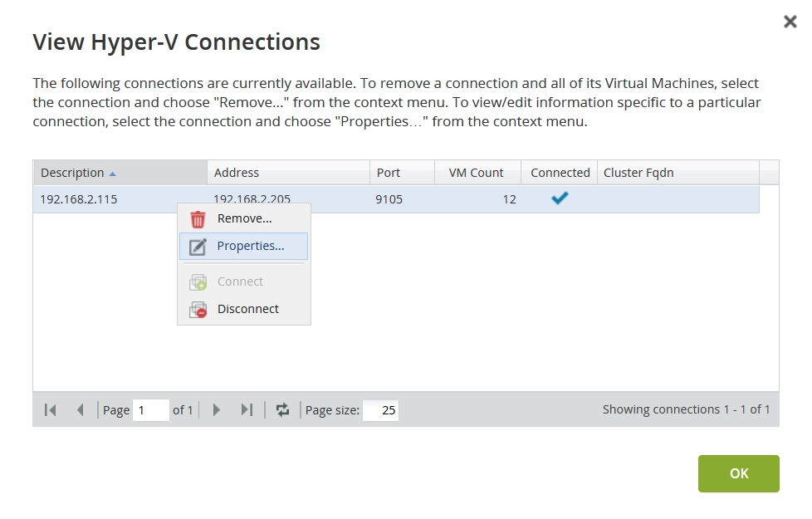
Task: Click the Page size field showing 25
Action: (380, 410)
